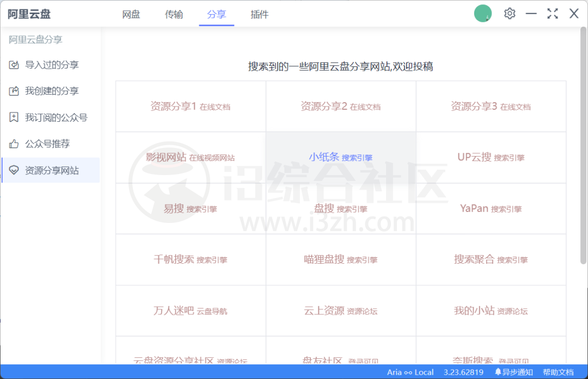The width and height of the screenshot is (588, 379).
Task: Open the 插件 tab
Action: (260, 14)
